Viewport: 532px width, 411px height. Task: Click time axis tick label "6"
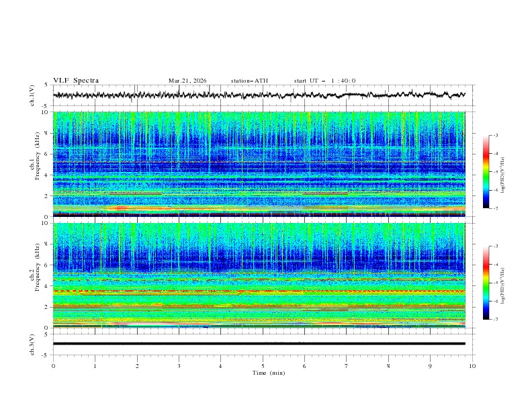(x=305, y=366)
